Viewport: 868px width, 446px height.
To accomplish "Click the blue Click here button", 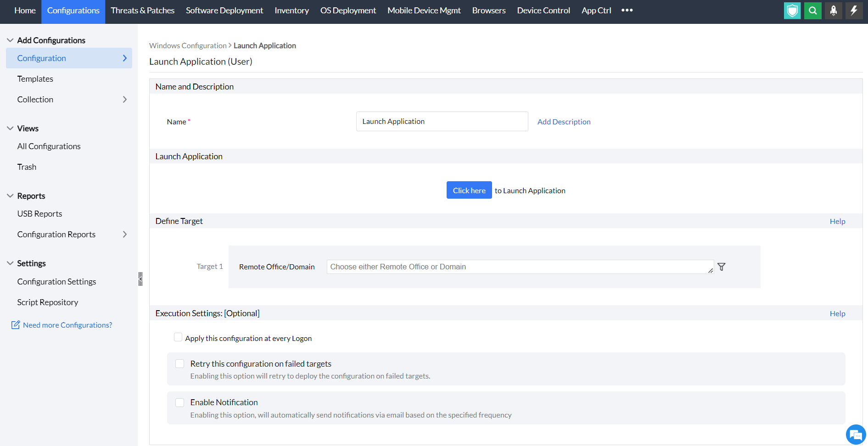I will coord(469,190).
